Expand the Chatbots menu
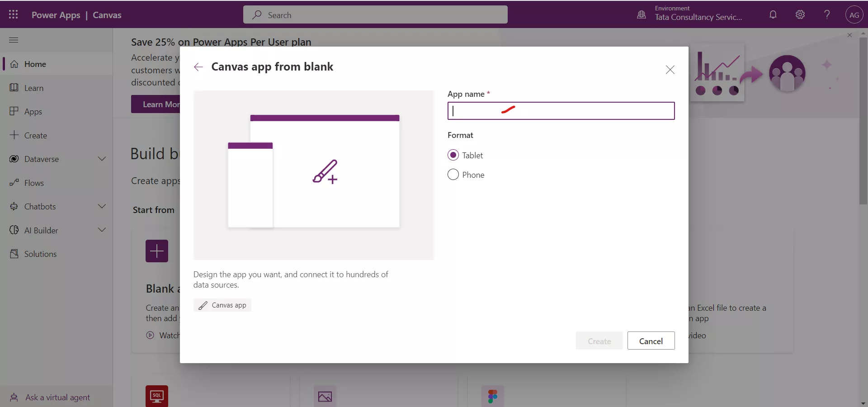 coord(102,206)
